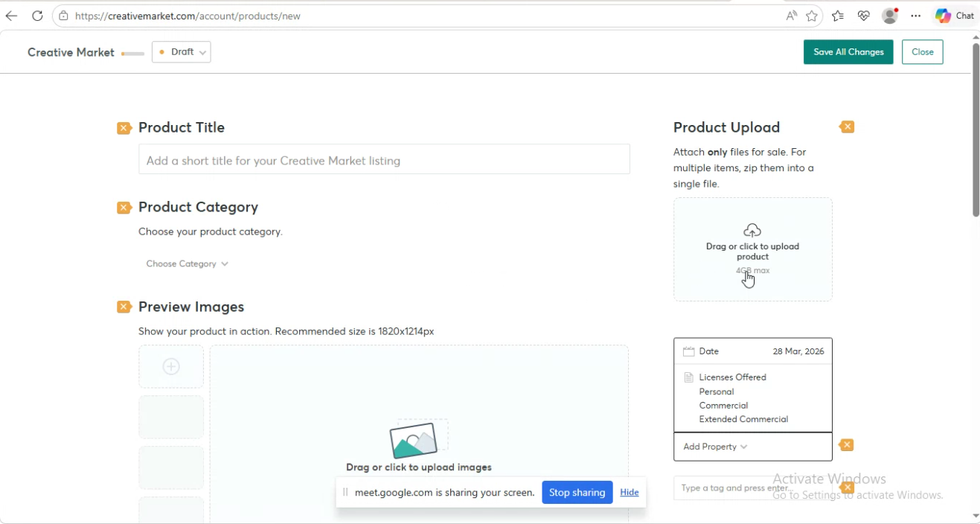Expand the Choose Category dropdown
This screenshot has width=980, height=524.
[187, 263]
